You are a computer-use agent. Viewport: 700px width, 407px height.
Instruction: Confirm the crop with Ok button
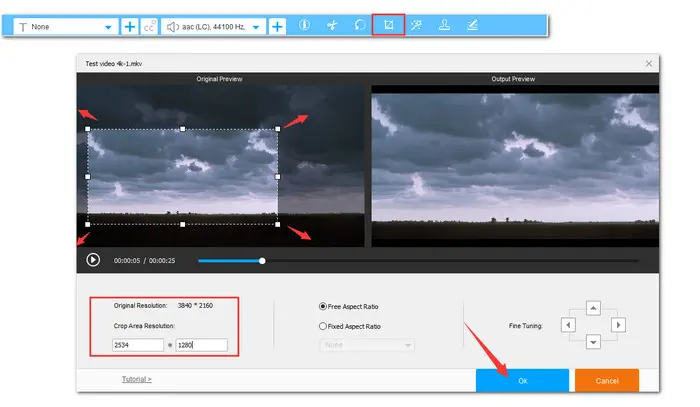[522, 381]
